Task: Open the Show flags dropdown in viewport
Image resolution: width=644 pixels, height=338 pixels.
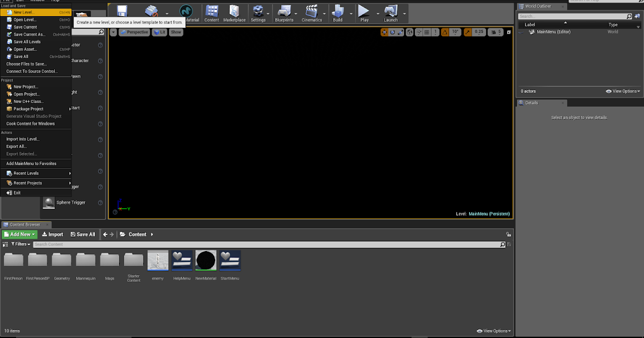Action: click(x=176, y=32)
